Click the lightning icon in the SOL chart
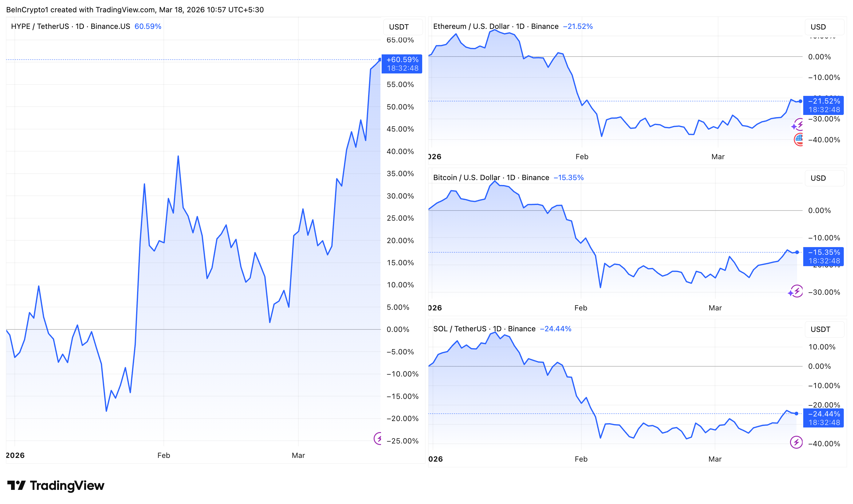 796,442
